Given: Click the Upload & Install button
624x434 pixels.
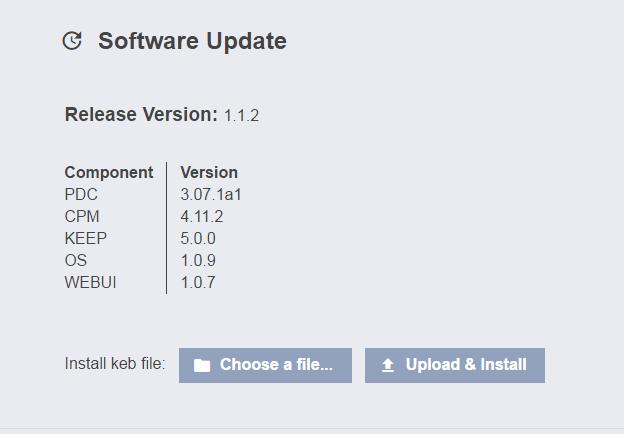Looking at the screenshot, I should (x=455, y=365).
